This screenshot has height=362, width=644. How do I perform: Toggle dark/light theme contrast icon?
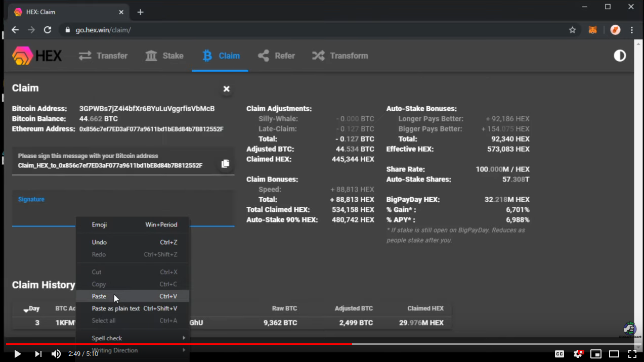click(x=620, y=56)
